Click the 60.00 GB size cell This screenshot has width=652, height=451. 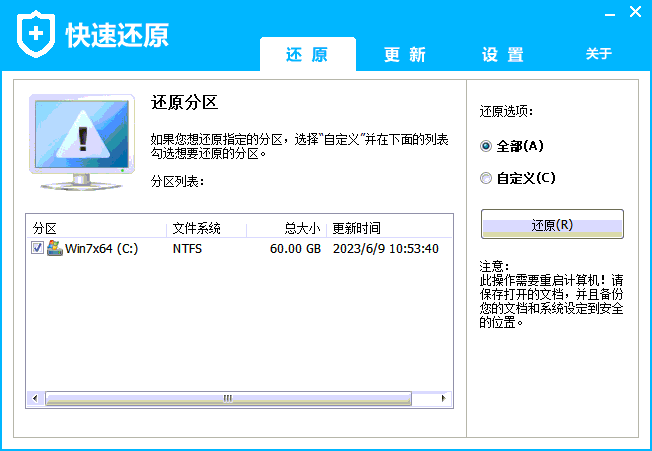(295, 249)
